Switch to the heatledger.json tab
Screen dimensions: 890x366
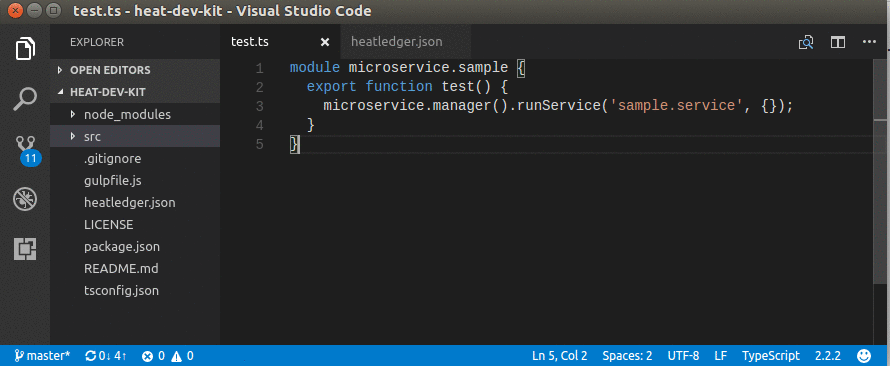(x=397, y=42)
